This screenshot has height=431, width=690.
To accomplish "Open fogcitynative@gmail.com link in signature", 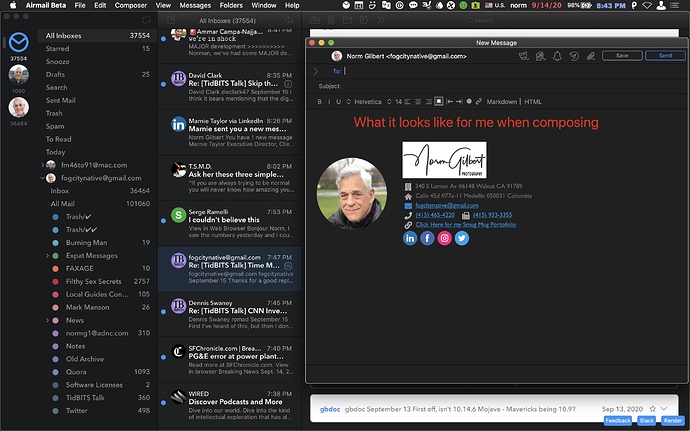I will click(x=447, y=206).
